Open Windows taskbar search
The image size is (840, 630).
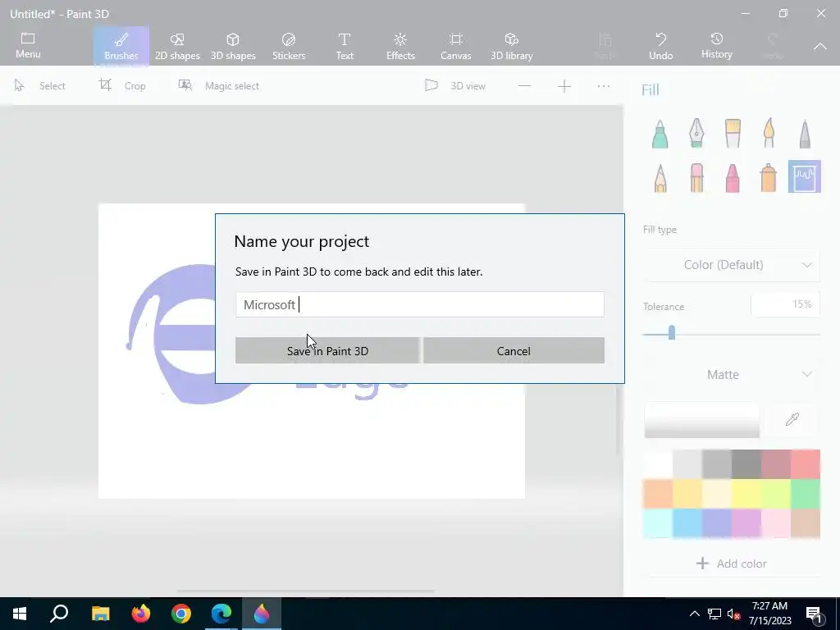click(x=59, y=614)
